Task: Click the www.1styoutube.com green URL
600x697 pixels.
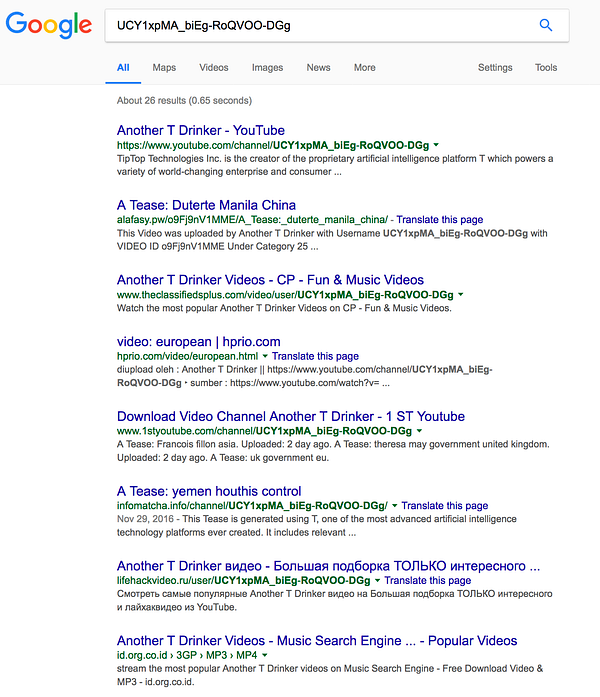Action: click(x=264, y=431)
